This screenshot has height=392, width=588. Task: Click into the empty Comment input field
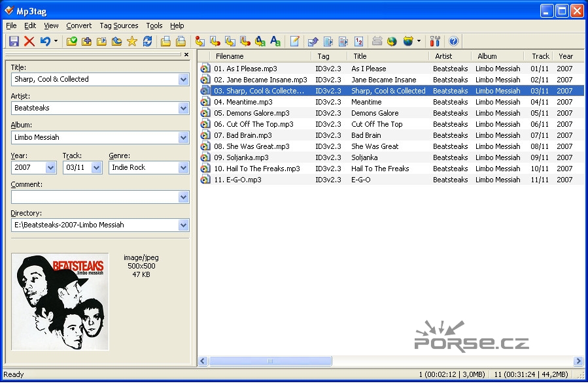pos(95,197)
